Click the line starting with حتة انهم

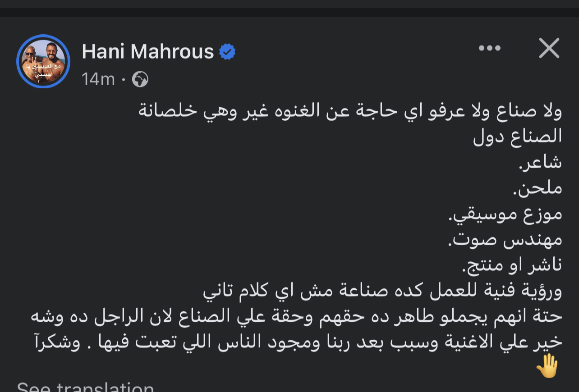(296, 316)
